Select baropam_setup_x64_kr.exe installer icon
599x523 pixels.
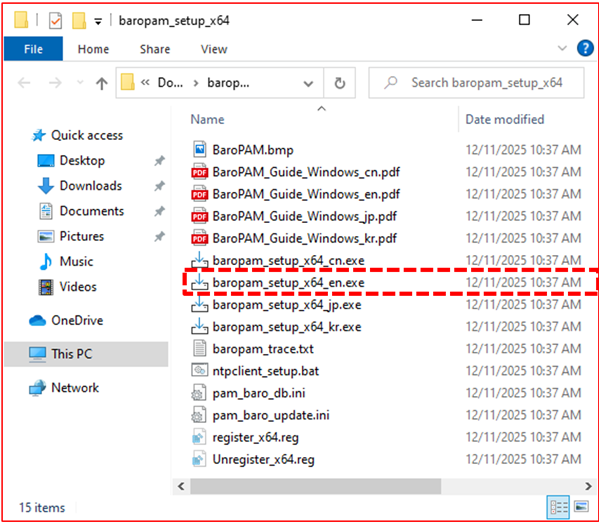tap(199, 326)
